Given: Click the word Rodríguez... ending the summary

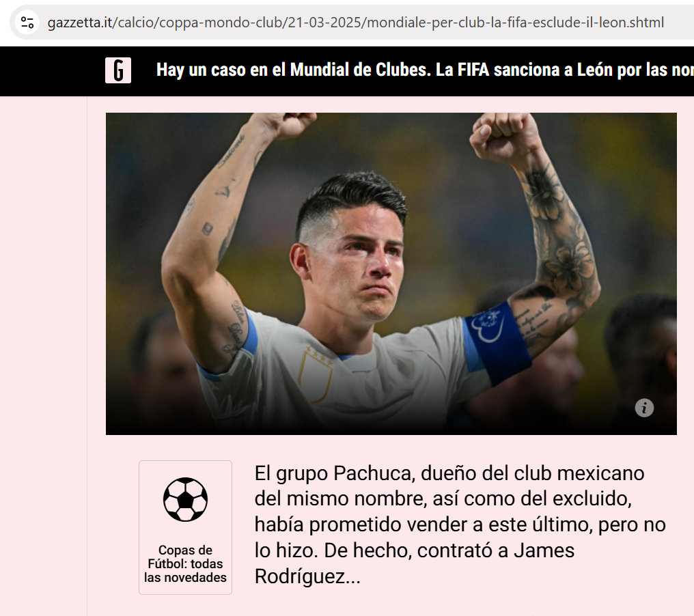Looking at the screenshot, I should click(307, 576).
